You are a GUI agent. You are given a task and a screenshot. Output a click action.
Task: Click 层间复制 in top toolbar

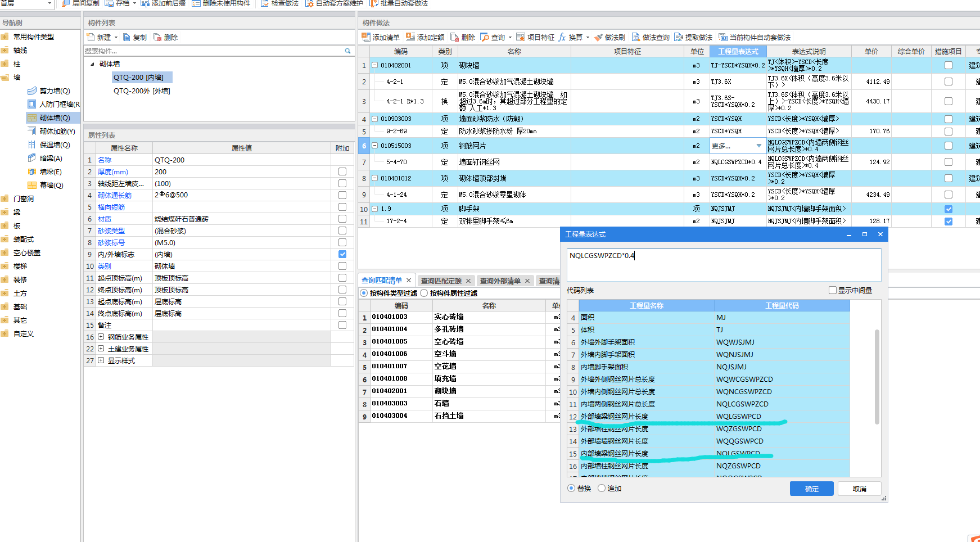coord(80,3)
